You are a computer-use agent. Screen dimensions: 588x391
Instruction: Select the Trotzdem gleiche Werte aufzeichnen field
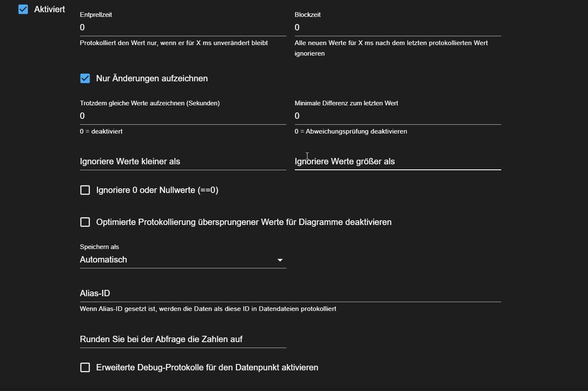183,116
